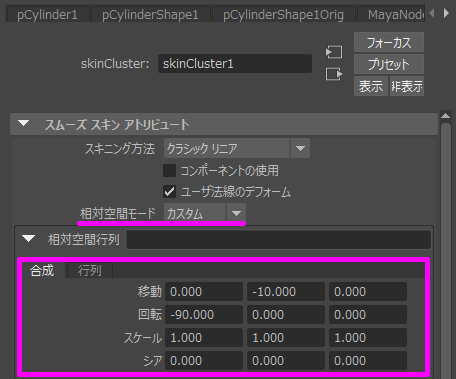Image resolution: width=456 pixels, height=379 pixels.
Task: Click the スケール row label
Action: coord(143,338)
